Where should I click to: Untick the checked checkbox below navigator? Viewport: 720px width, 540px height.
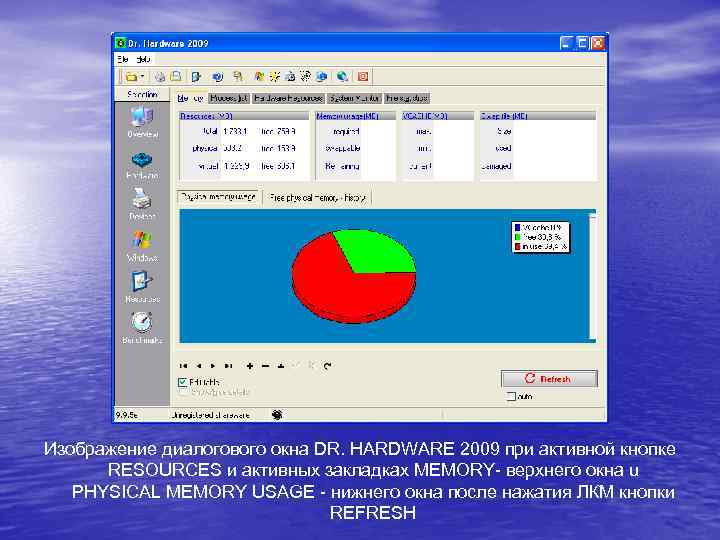pos(182,382)
